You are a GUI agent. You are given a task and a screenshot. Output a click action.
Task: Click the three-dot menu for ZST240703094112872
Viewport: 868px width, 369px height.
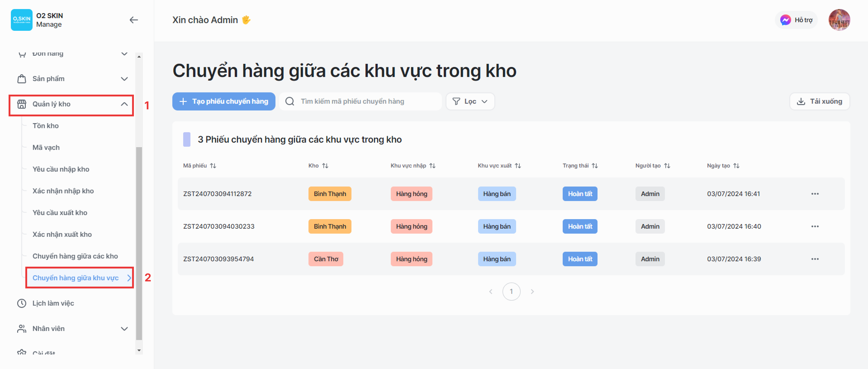[814, 194]
